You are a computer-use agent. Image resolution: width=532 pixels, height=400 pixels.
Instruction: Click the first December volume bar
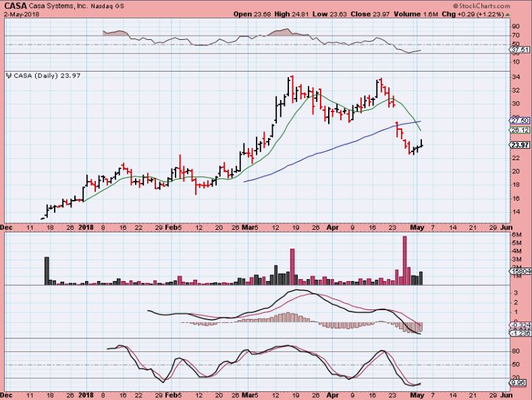pos(47,271)
